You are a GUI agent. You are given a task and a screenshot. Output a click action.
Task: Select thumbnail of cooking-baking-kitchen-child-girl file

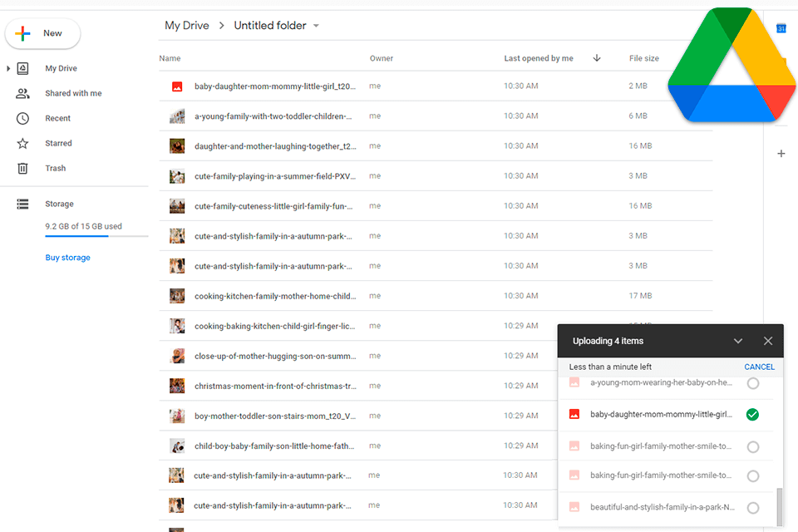(177, 327)
